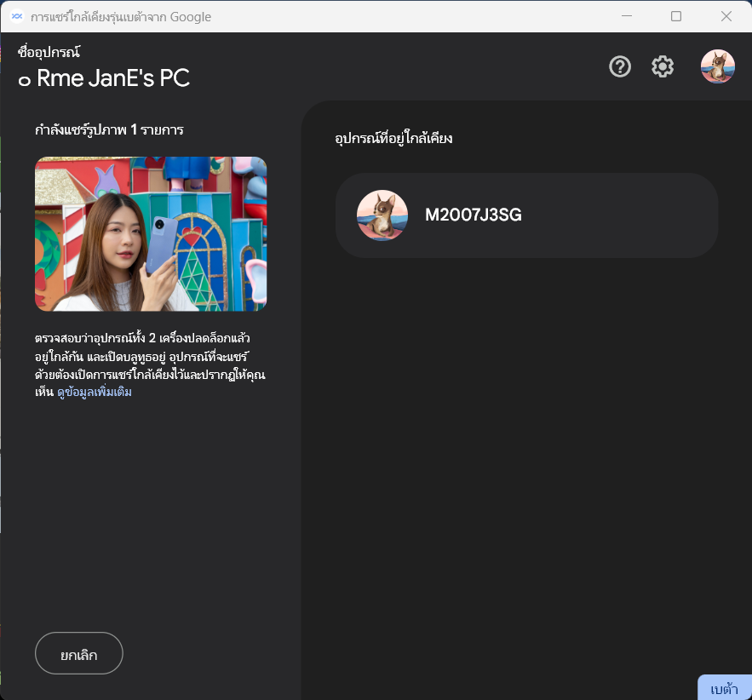Image resolution: width=752 pixels, height=700 pixels.
Task: Click the Nearby Share logo in title bar
Action: (16, 16)
